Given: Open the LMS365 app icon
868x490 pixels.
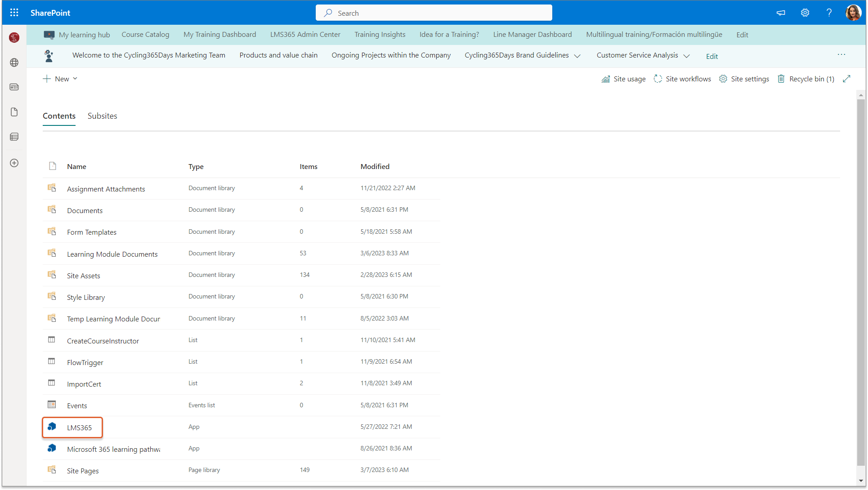Looking at the screenshot, I should (52, 427).
